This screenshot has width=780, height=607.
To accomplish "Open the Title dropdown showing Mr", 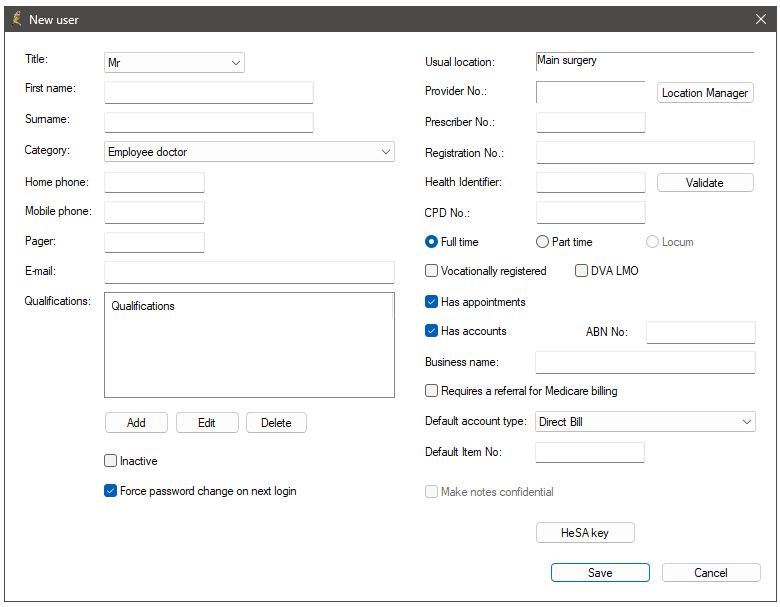I will click(x=174, y=63).
